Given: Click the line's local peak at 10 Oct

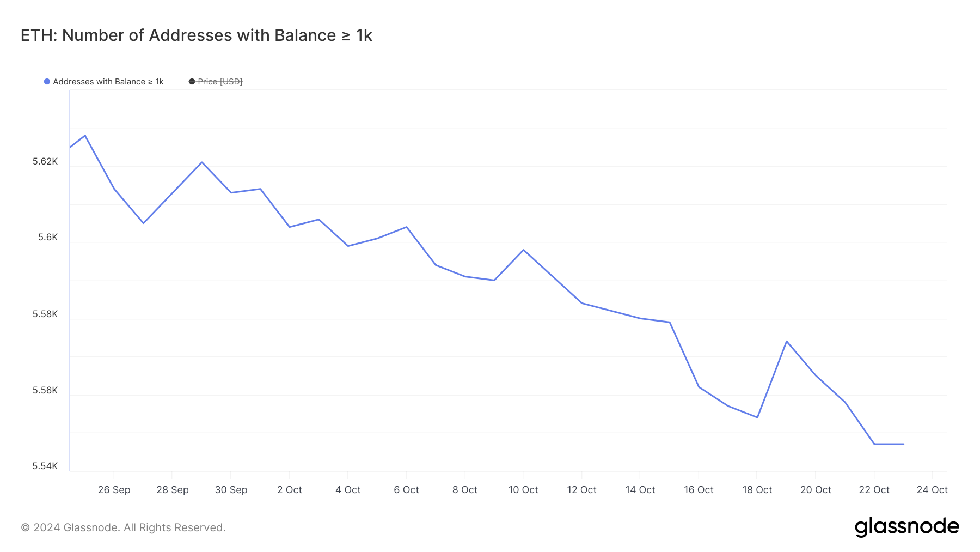Looking at the screenshot, I should tap(523, 250).
